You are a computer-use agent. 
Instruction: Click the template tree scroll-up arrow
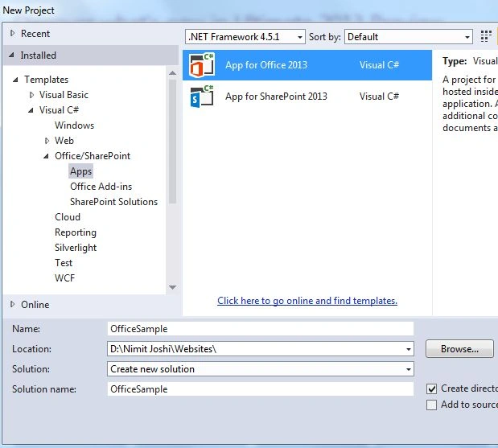(x=172, y=73)
